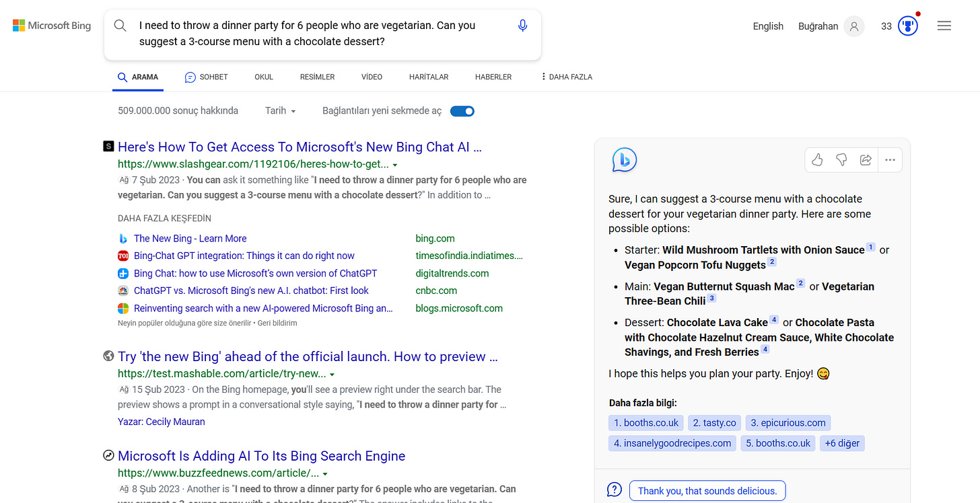Switch to the SOHBET chat tab
Image resolution: width=980 pixels, height=503 pixels.
[x=207, y=77]
